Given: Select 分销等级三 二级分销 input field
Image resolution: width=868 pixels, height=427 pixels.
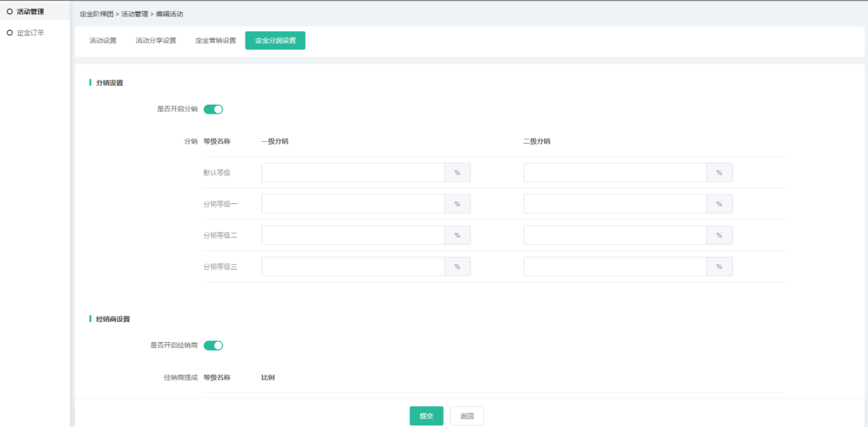Looking at the screenshot, I should tap(615, 267).
